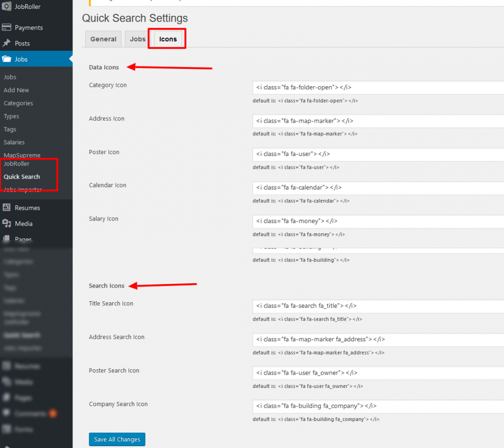The height and width of the screenshot is (448, 504).
Task: Click the 'Title Search Icon' label
Action: point(111,303)
